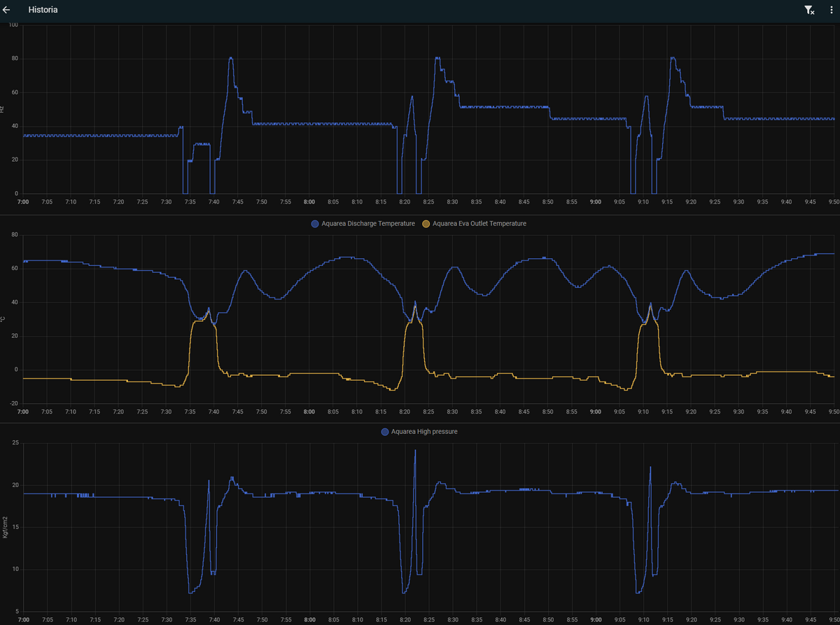Click the orange defrost peak near 7:38
This screenshot has width=840, height=625.
click(208, 309)
